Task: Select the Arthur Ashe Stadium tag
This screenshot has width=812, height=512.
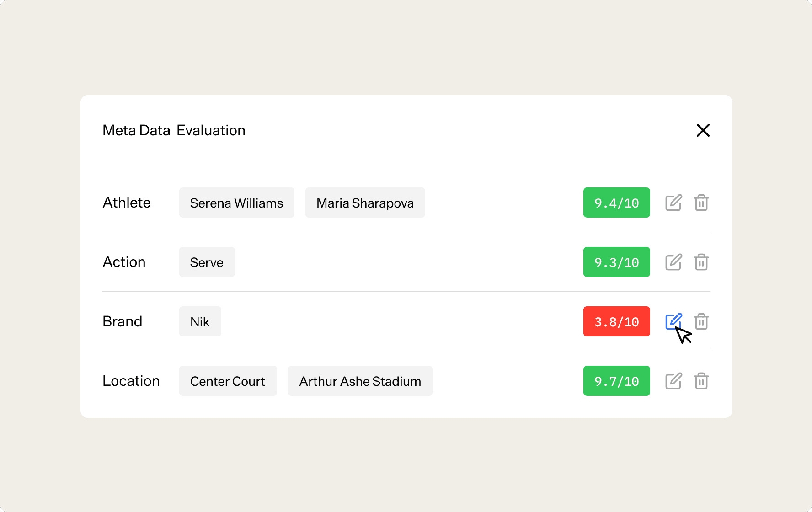Action: click(x=360, y=381)
